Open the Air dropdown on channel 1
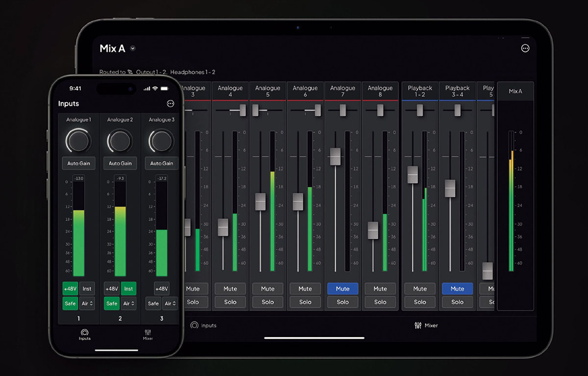The width and height of the screenshot is (588, 376). coord(87,303)
